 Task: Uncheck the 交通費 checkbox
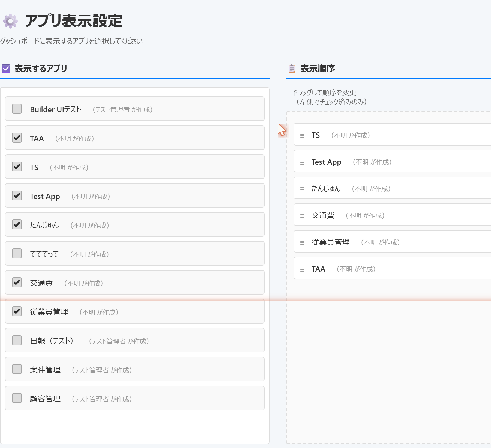point(17,282)
